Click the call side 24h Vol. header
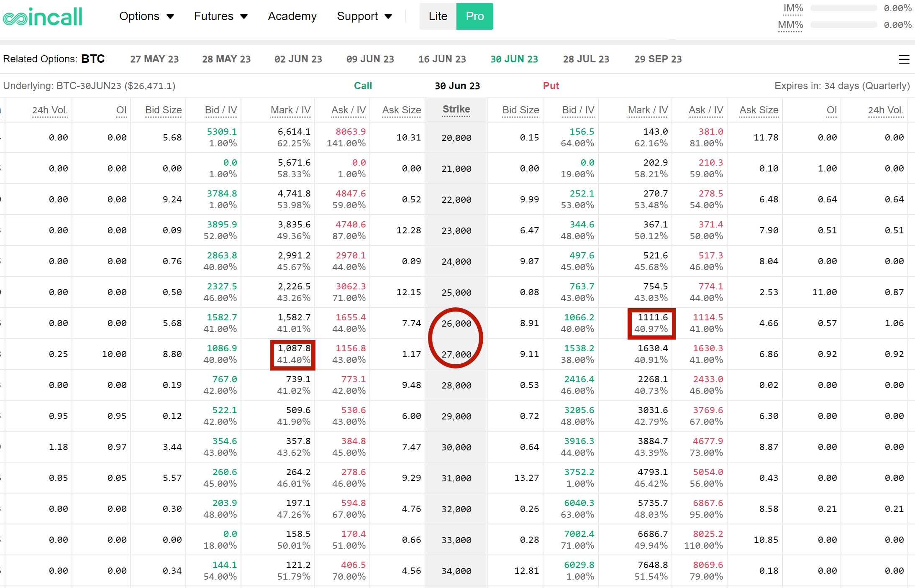The width and height of the screenshot is (915, 588). [50, 110]
